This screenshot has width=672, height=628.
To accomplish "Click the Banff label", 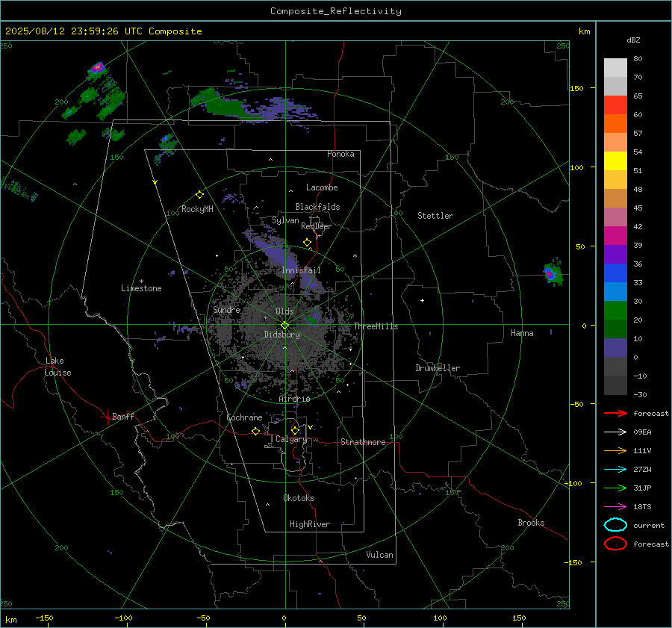I will pyautogui.click(x=123, y=416).
